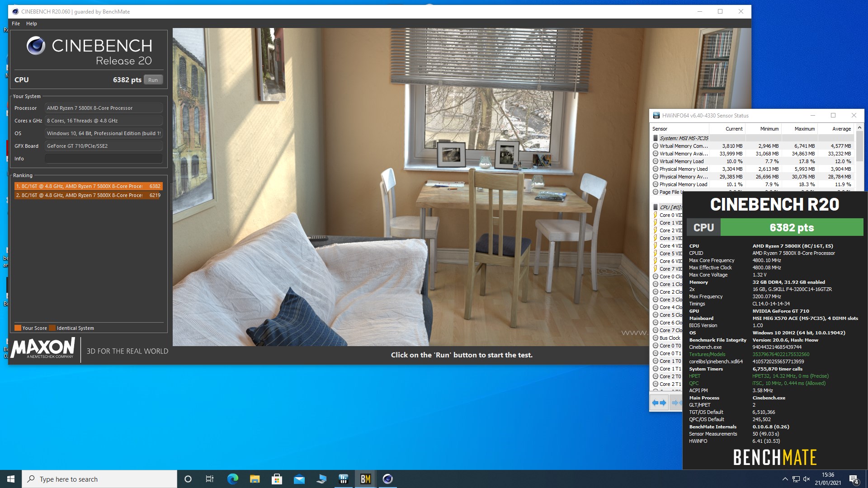This screenshot has height=488, width=868.
Task: Click the GFX Board GeForce GT 710 field
Action: point(104,146)
